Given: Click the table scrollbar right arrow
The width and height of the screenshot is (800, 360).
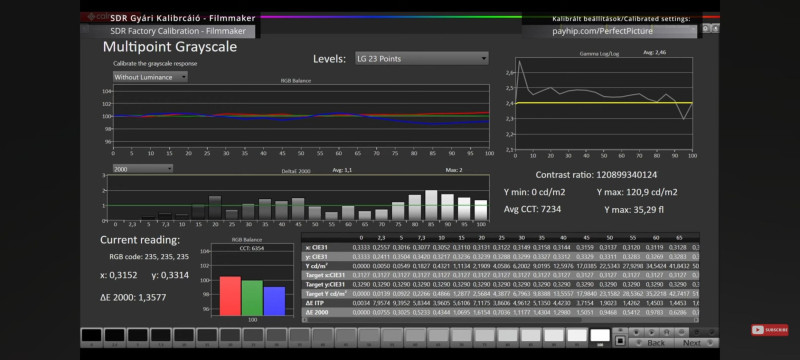Looking at the screenshot, I should (696, 320).
